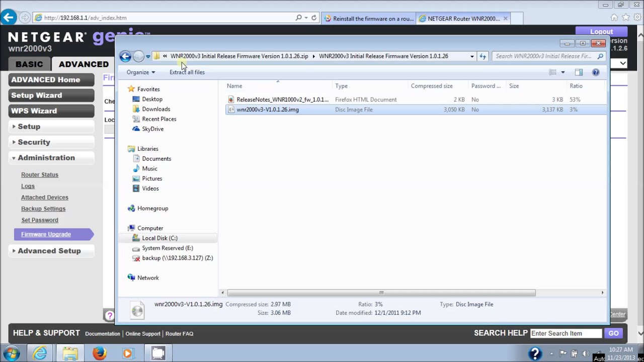The image size is (644, 362).
Task: Select the wnr2000v3-V1.0.1.26.img file
Action: 267,110
